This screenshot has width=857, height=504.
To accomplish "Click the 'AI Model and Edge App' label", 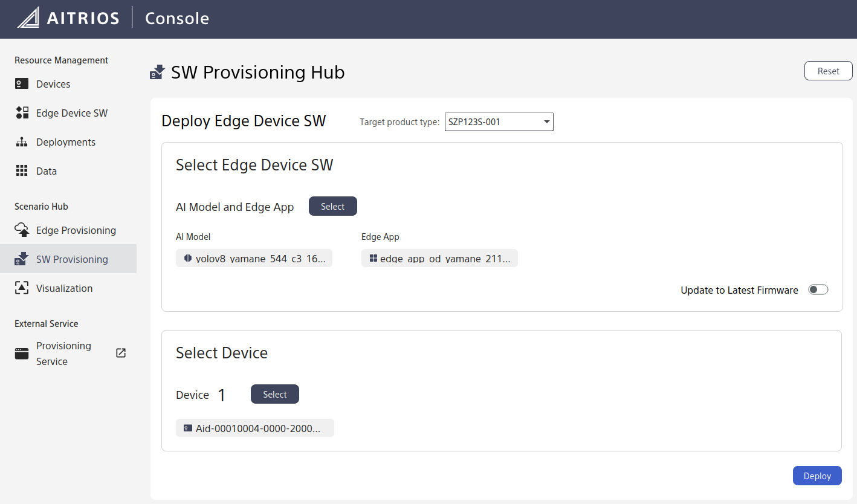I will tap(234, 207).
